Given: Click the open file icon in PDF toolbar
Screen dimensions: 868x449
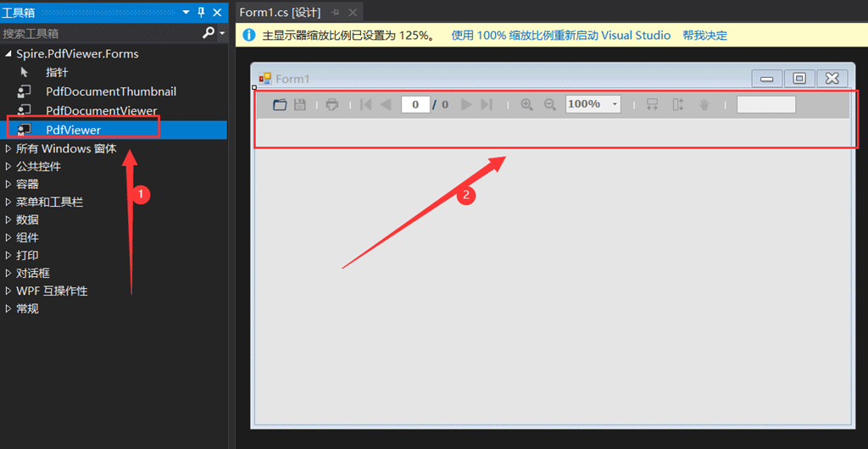Looking at the screenshot, I should coord(281,104).
